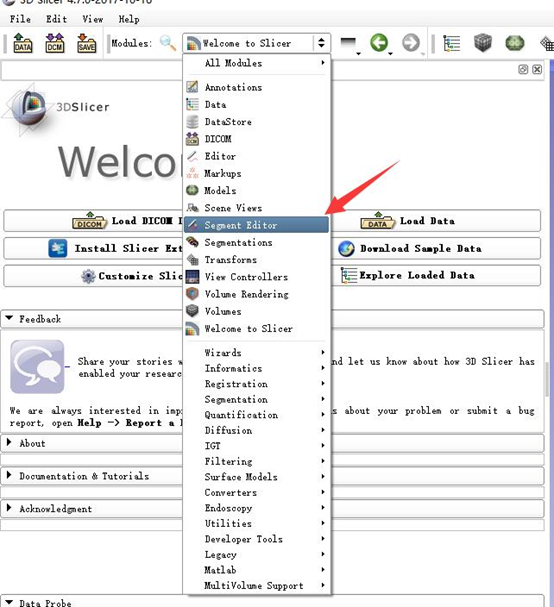The width and height of the screenshot is (554, 607).
Task: Undock the module panel
Action: (523, 69)
